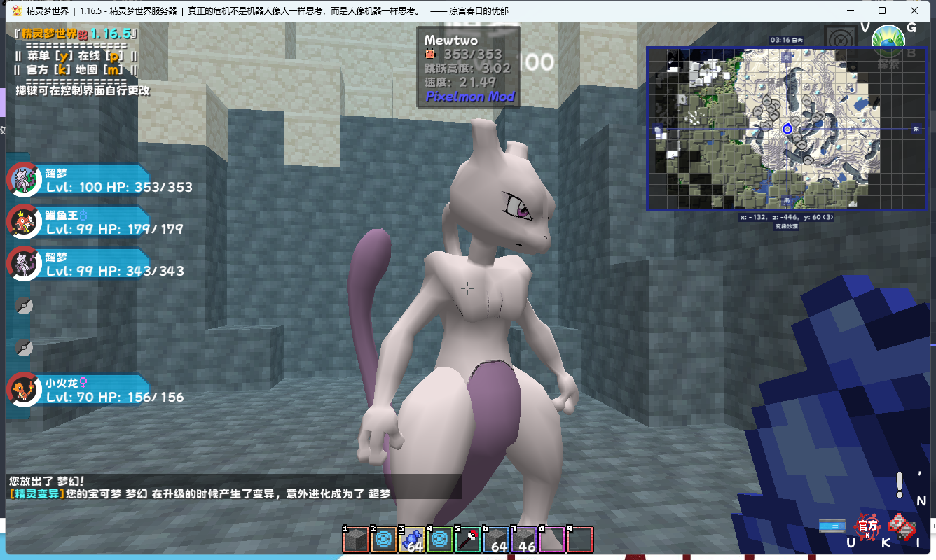936x560 pixels.
Task: Click the 精灵变异 mutation chat message
Action: pyautogui.click(x=199, y=493)
